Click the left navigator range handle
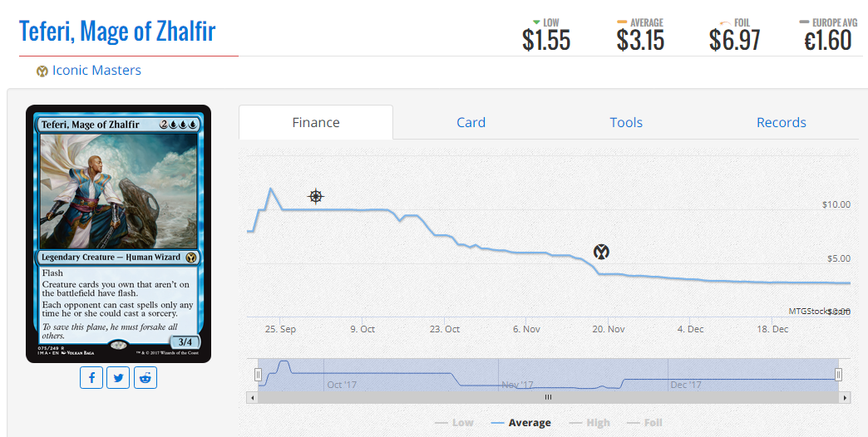868x437 pixels. tap(258, 375)
